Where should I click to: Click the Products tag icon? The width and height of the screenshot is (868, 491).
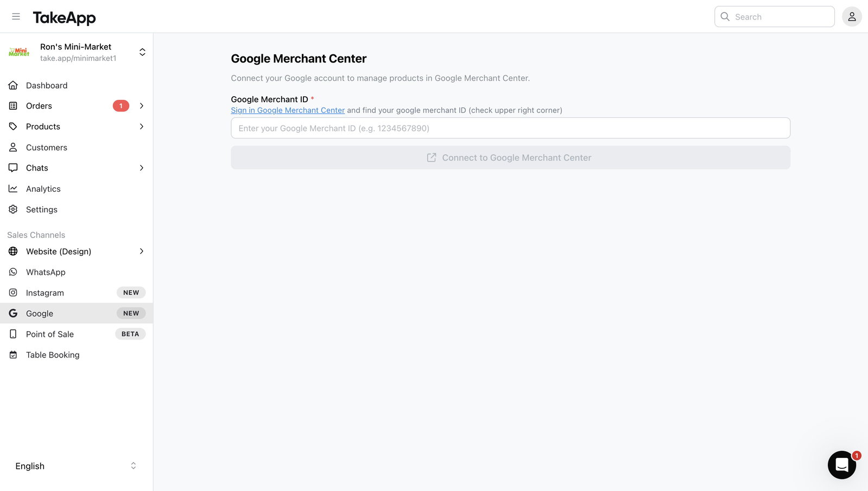click(x=13, y=127)
